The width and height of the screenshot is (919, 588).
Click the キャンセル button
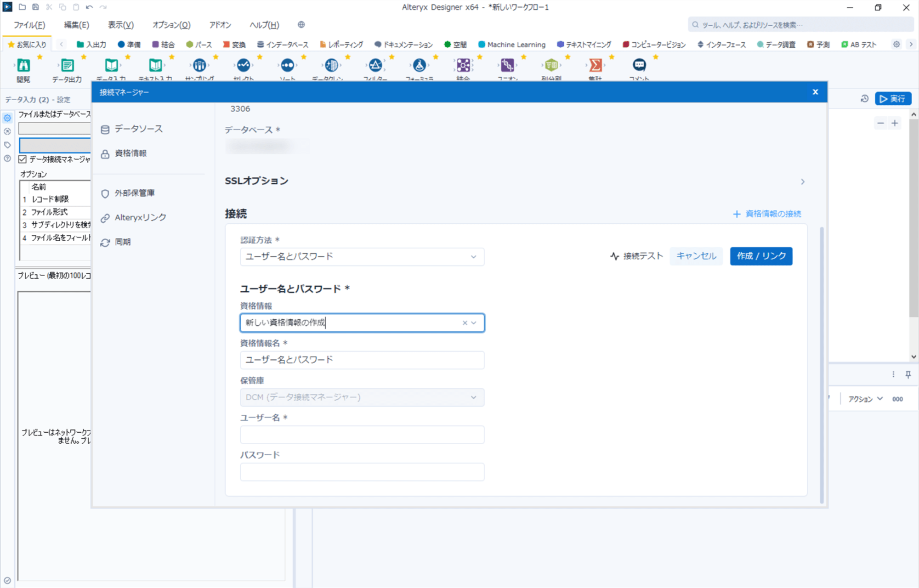click(x=696, y=256)
